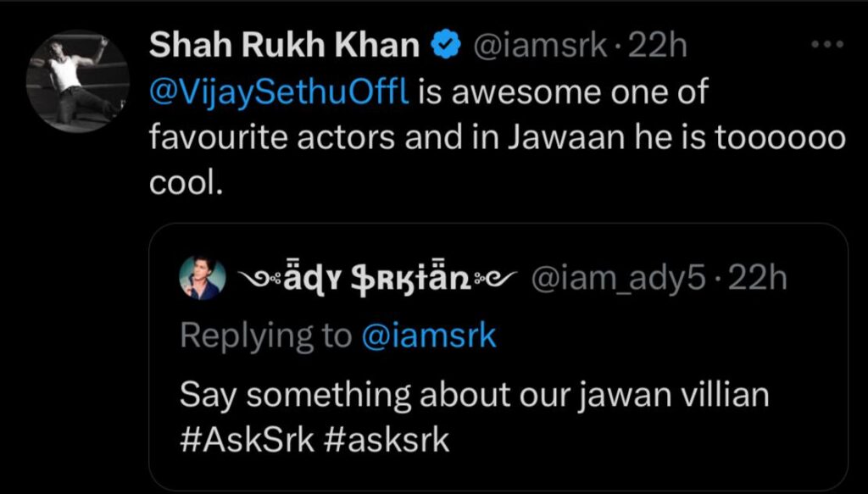
Task: Click the quoted tweet's 22h timestamp
Action: (754, 280)
